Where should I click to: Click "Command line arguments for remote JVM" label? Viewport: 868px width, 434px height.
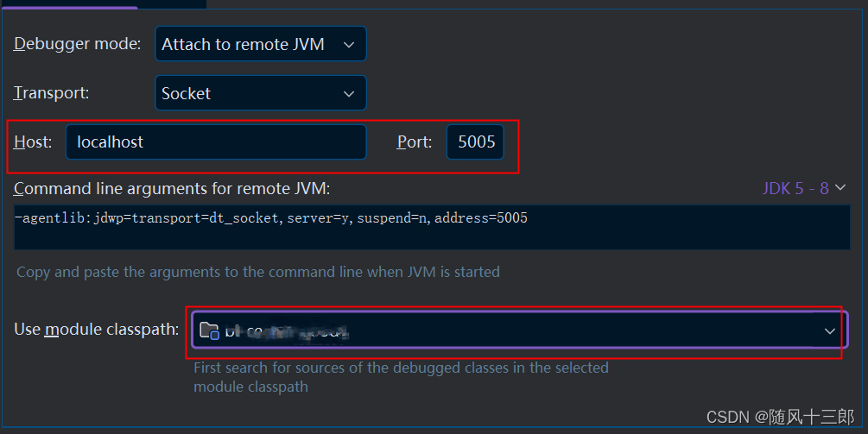pos(172,189)
